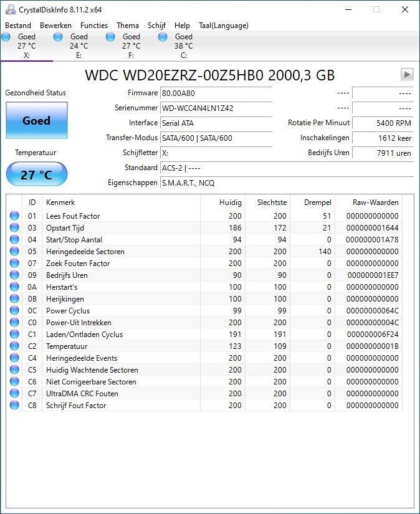This screenshot has width=420, height=514.
Task: Click the status orb for drive E:
Action: point(58,37)
